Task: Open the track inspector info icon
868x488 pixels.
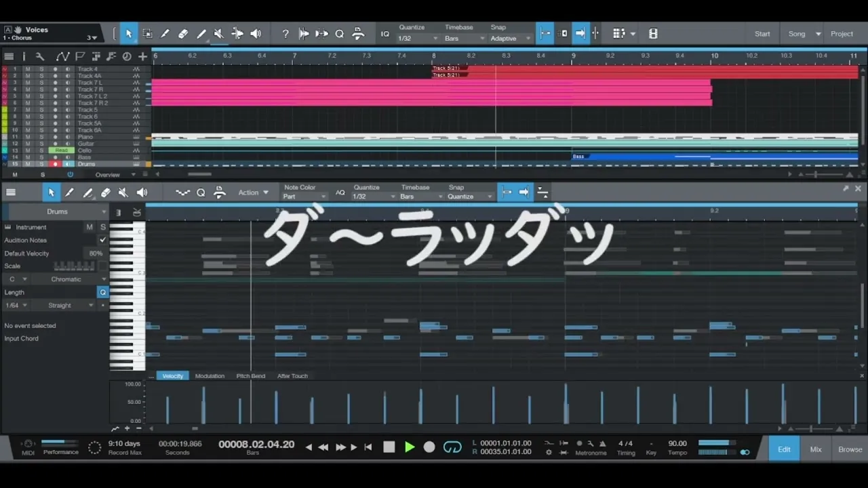Action: (x=24, y=56)
